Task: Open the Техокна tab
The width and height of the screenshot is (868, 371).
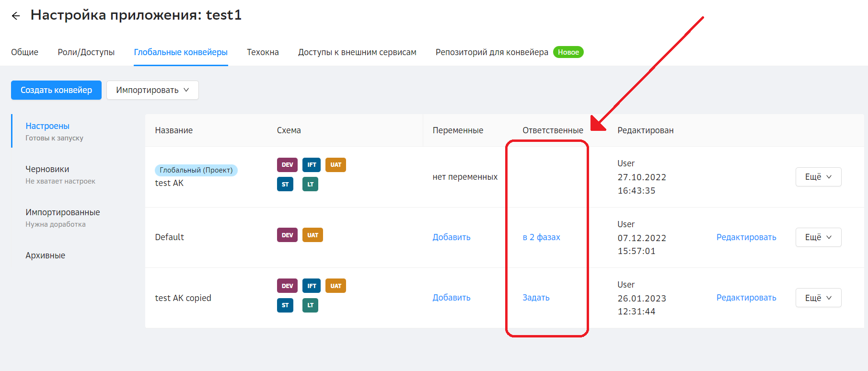Action: (x=263, y=52)
